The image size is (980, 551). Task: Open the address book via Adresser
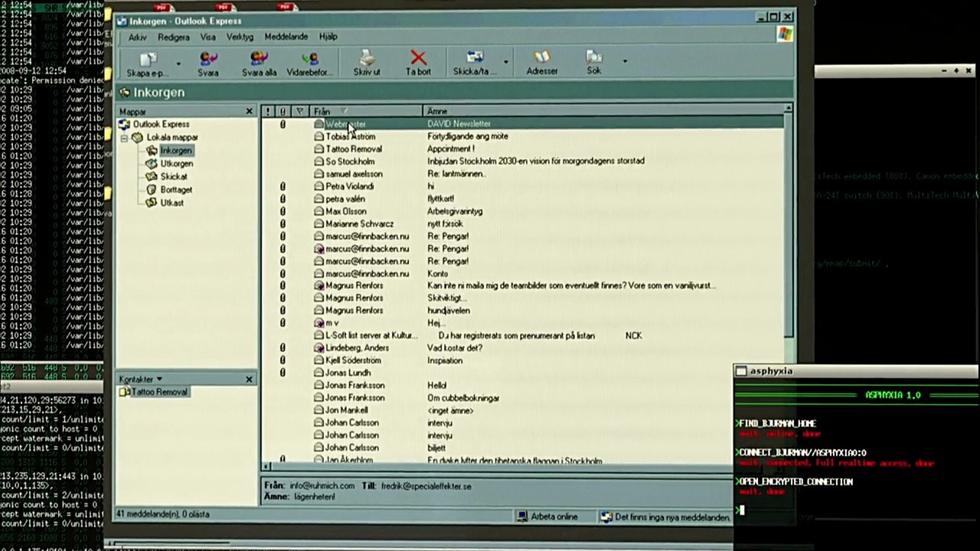tap(542, 58)
